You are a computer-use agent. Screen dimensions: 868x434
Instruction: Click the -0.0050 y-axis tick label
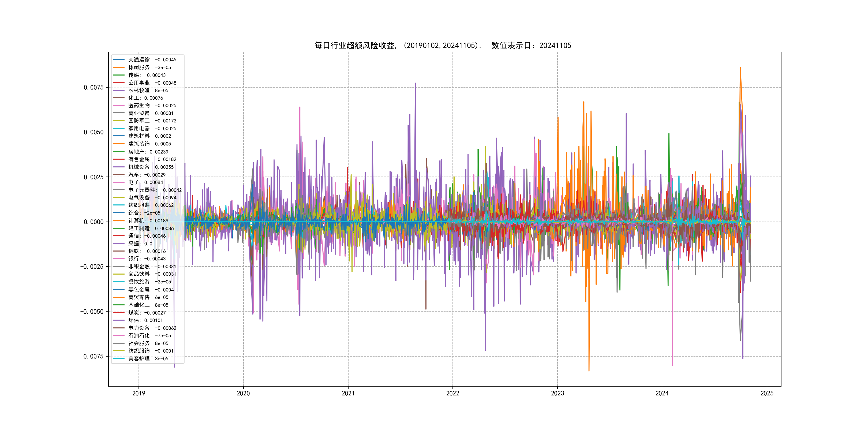coord(92,312)
